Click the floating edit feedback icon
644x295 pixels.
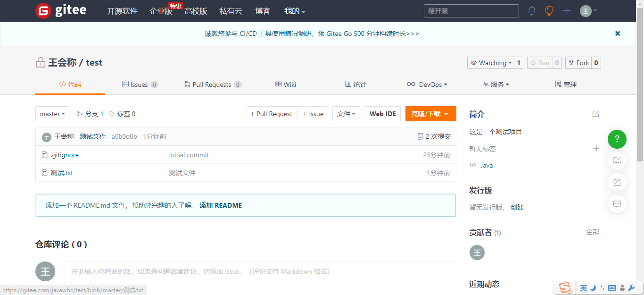pyautogui.click(x=617, y=161)
